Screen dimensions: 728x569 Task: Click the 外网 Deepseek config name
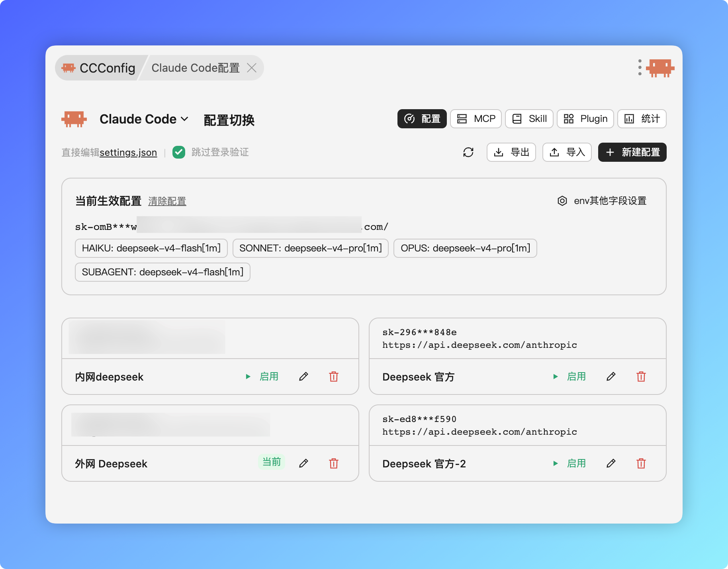[x=111, y=464]
